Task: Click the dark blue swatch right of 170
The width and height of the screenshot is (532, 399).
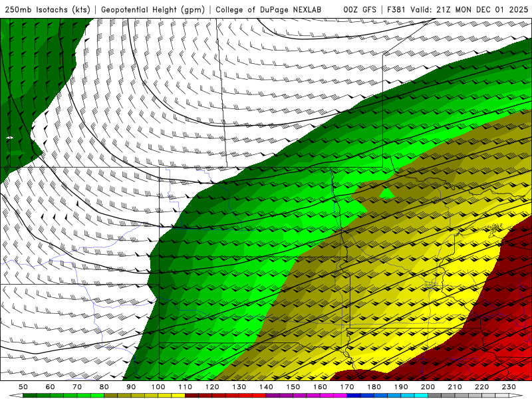Action: [x=354, y=396]
